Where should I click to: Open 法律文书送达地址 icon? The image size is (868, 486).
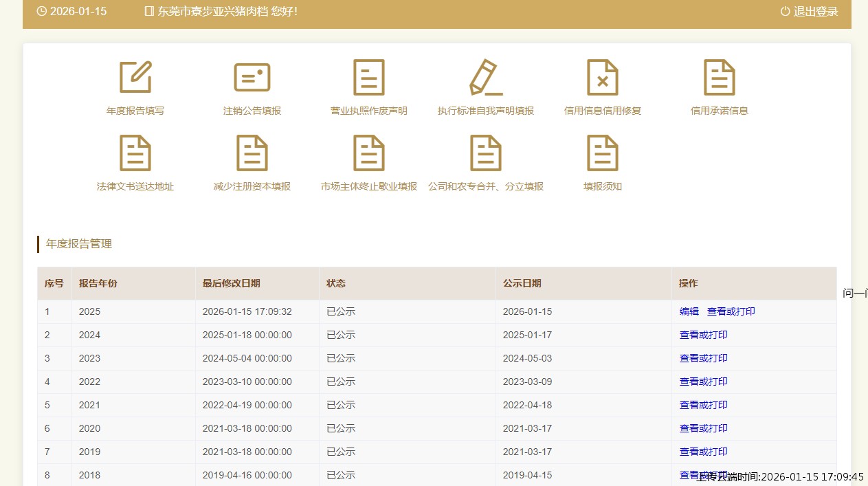135,153
